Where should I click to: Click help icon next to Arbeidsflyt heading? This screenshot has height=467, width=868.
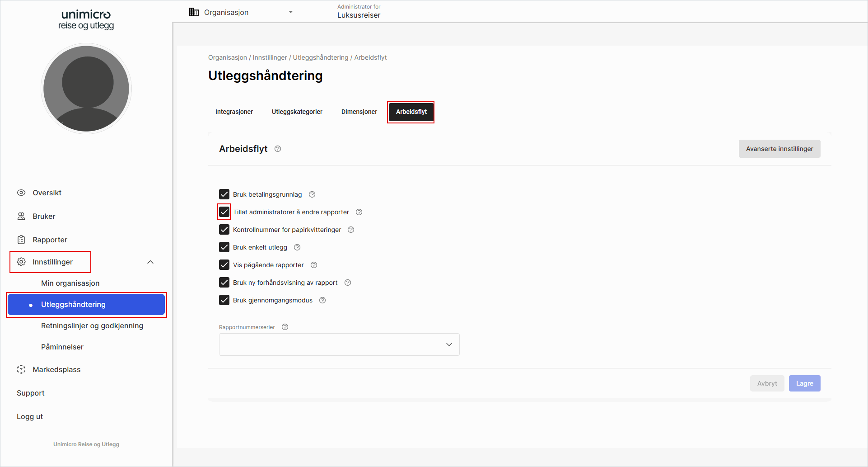click(x=278, y=149)
